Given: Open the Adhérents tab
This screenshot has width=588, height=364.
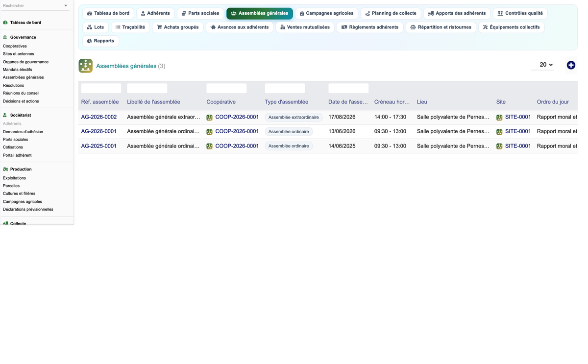Looking at the screenshot, I should 155,13.
